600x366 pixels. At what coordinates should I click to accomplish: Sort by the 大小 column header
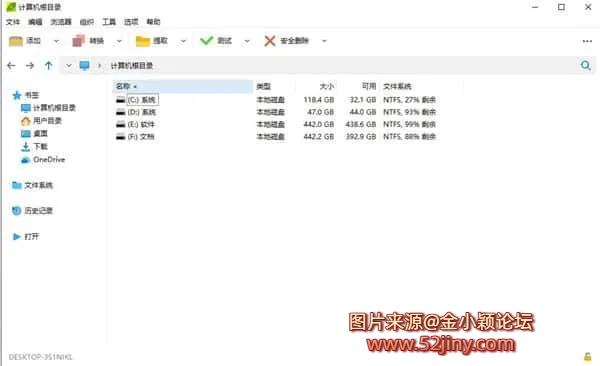click(327, 87)
